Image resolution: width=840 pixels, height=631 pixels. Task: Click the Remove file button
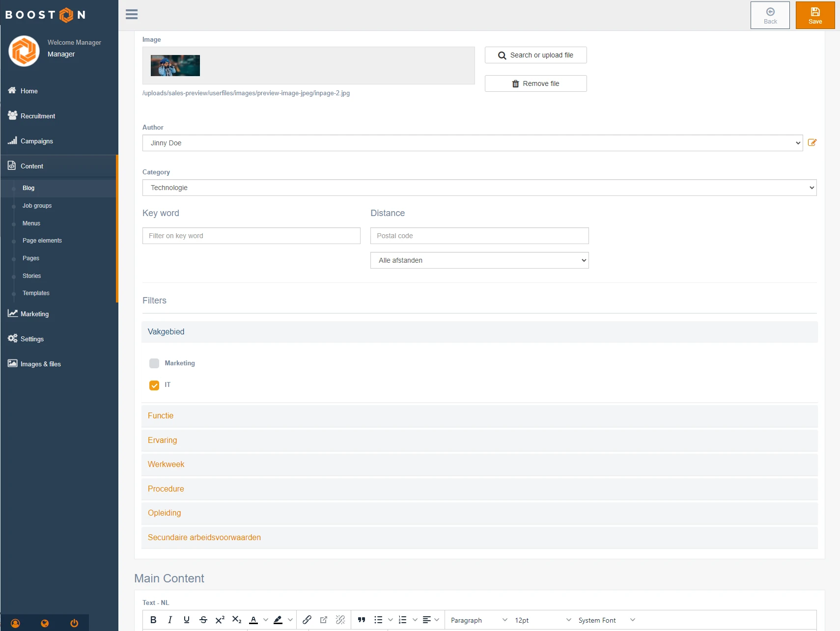click(535, 83)
